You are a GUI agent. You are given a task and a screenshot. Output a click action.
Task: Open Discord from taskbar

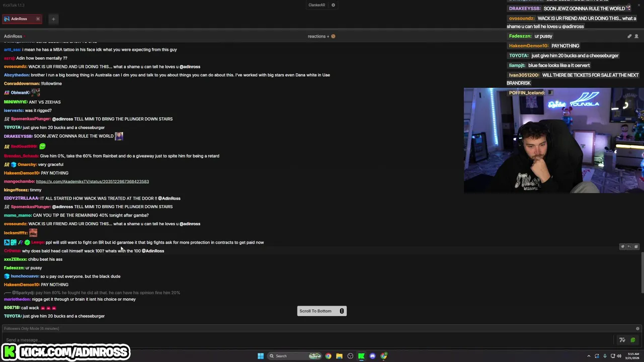tap(372, 356)
